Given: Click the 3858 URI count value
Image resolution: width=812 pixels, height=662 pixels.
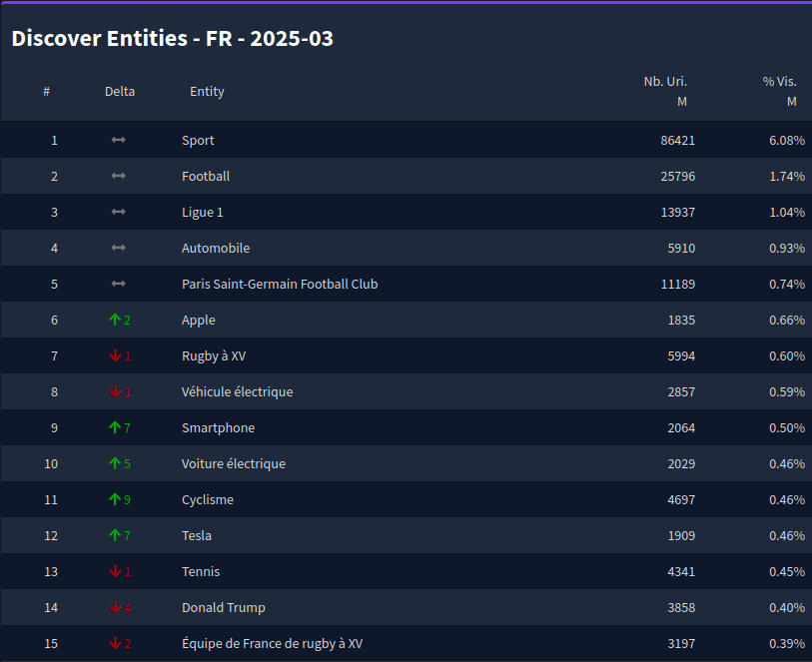Looking at the screenshot, I should (681, 608).
